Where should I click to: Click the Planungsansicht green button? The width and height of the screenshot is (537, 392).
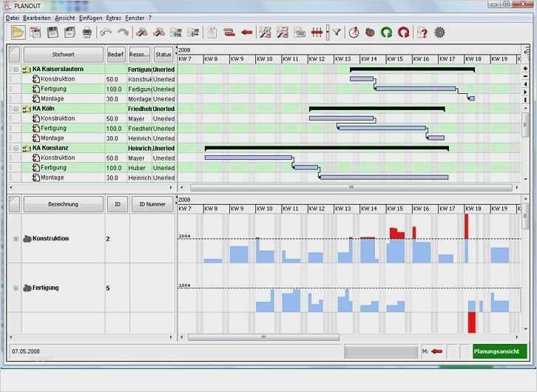point(499,351)
